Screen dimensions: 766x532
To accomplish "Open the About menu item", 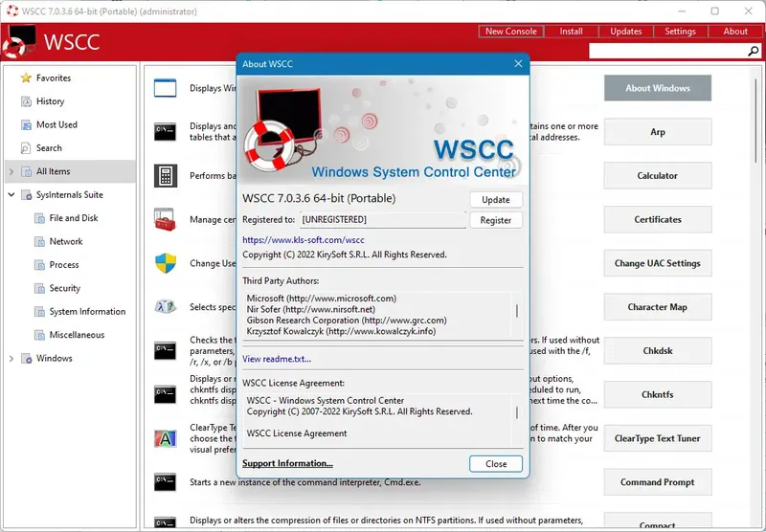I will click(x=735, y=32).
